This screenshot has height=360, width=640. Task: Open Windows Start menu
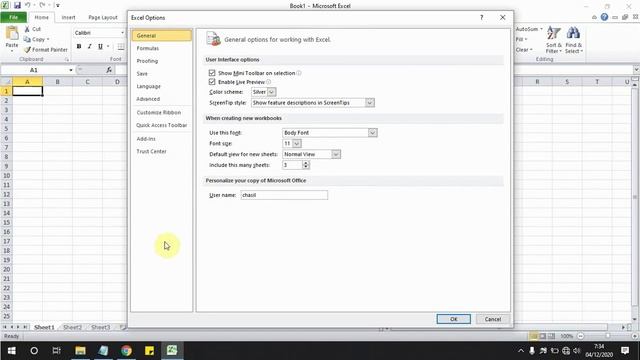(11, 350)
